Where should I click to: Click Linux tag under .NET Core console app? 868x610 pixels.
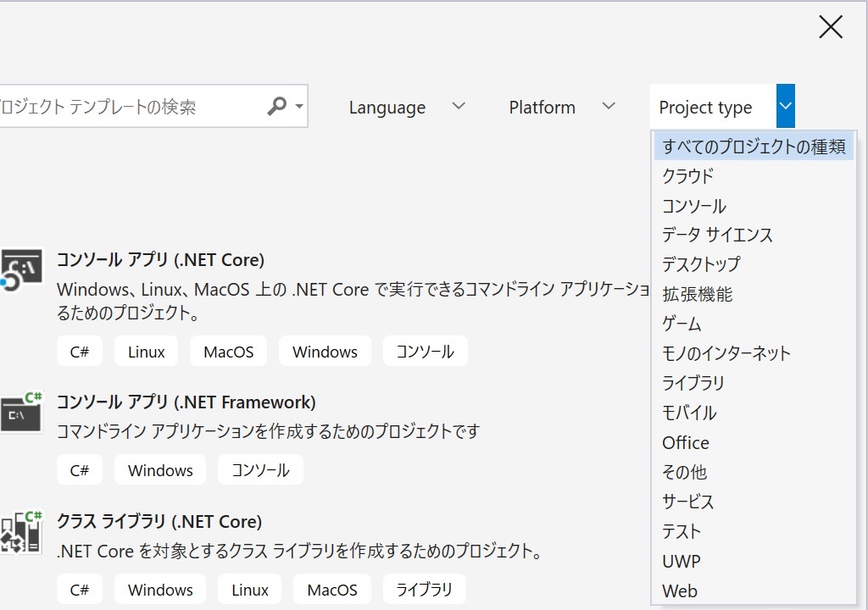[x=146, y=351]
